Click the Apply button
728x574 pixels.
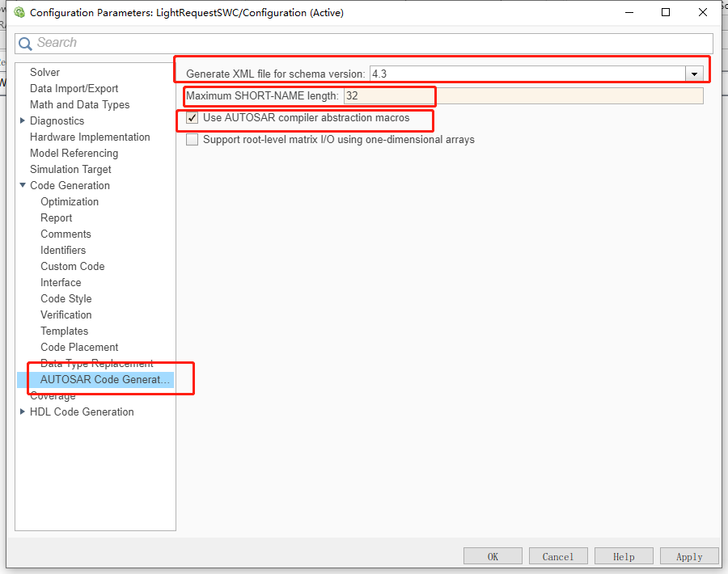point(689,556)
